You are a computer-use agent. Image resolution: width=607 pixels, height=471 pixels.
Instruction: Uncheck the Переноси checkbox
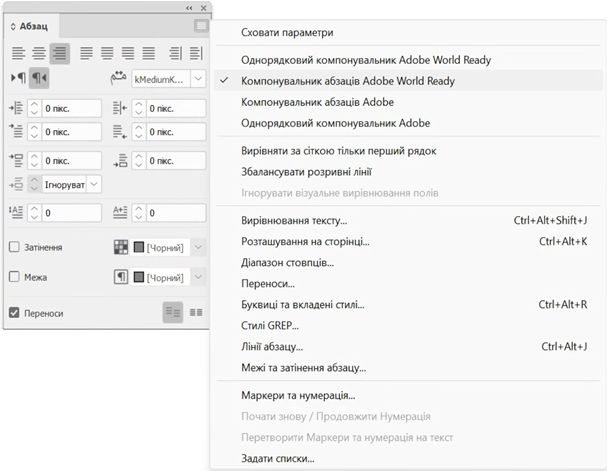(14, 312)
